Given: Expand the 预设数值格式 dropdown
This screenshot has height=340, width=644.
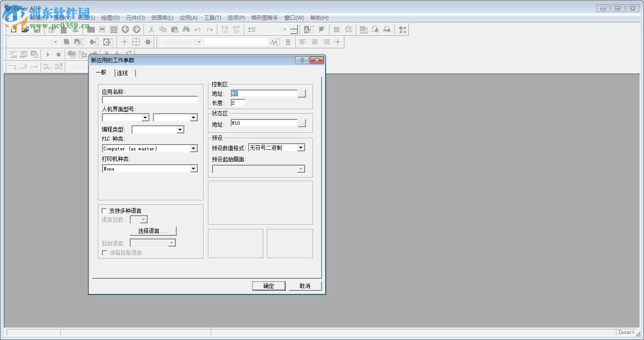Looking at the screenshot, I should point(301,148).
